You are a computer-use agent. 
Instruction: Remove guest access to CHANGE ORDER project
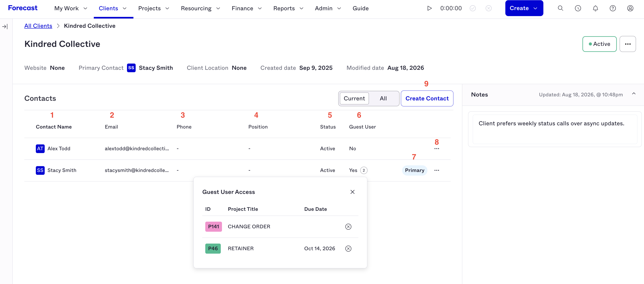(348, 226)
